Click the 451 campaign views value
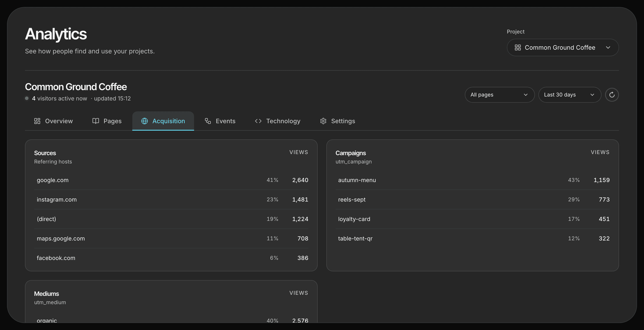 pos(604,219)
